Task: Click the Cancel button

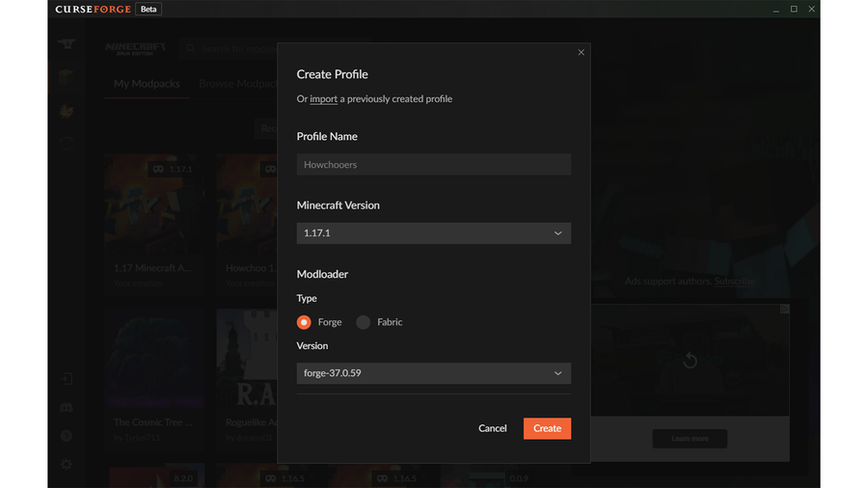Action: pos(492,428)
